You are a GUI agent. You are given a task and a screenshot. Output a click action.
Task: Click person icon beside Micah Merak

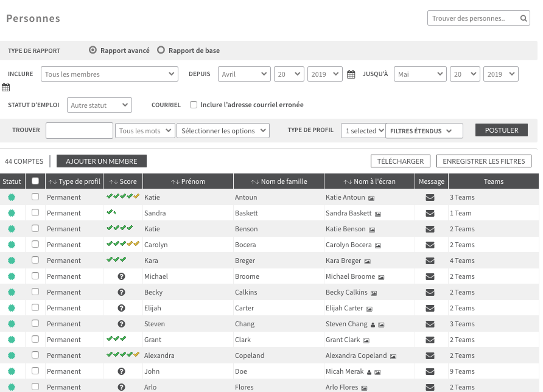pos(369,373)
